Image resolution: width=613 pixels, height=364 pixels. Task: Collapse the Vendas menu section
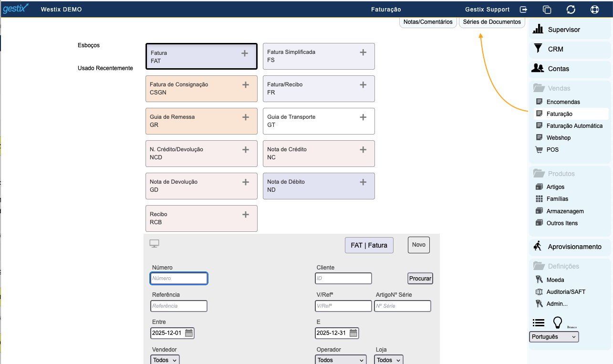pos(559,88)
